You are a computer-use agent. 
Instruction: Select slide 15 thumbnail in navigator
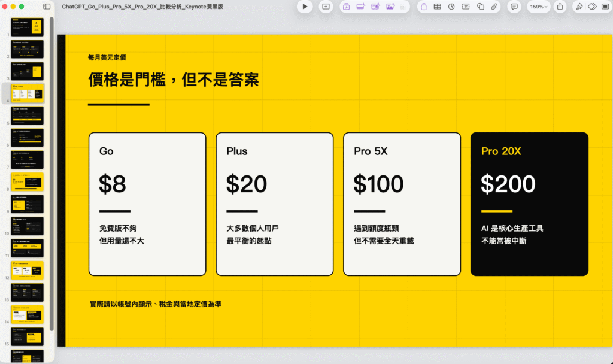point(27,336)
